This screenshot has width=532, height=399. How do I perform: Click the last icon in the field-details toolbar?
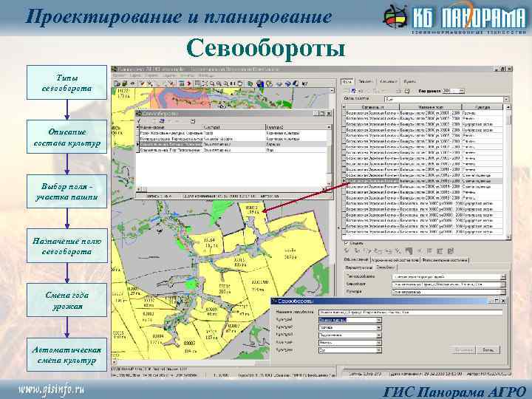451,251
